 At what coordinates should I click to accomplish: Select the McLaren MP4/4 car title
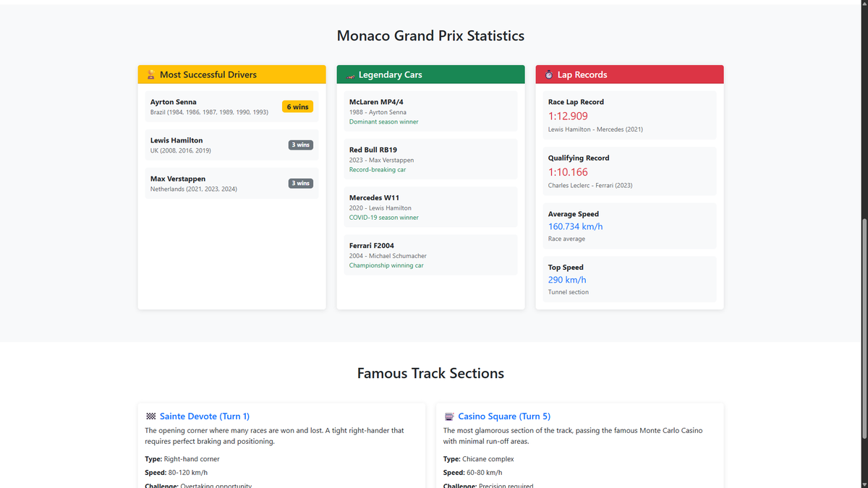click(376, 102)
